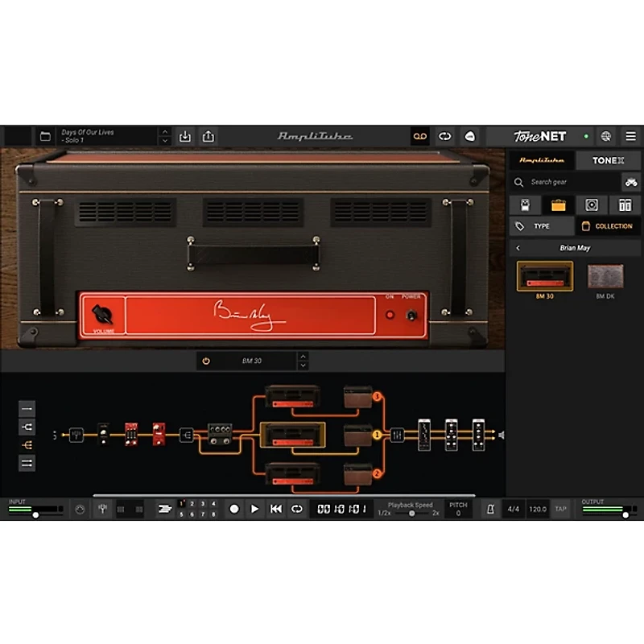The width and height of the screenshot is (644, 644).
Task: Filter gear by cabinet speaker icon
Action: click(592, 205)
